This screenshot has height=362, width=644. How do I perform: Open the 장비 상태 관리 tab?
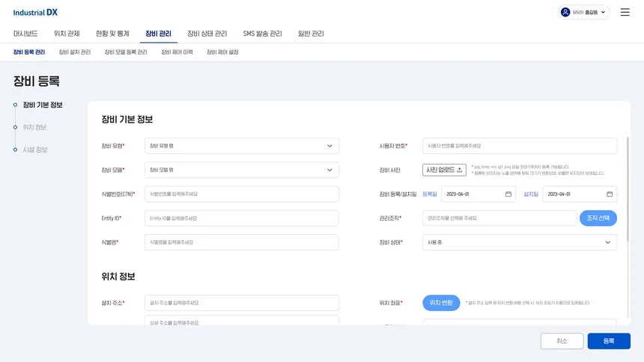(207, 34)
